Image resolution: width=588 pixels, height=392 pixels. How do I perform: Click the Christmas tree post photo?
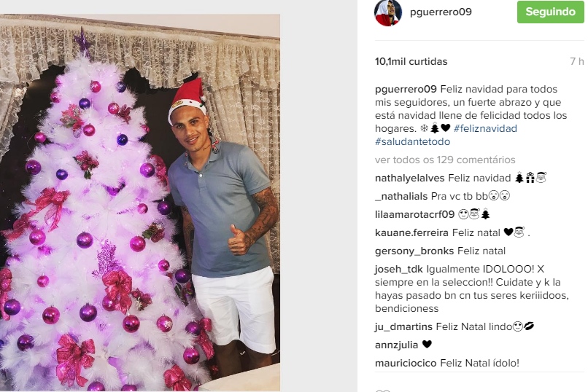(x=140, y=203)
